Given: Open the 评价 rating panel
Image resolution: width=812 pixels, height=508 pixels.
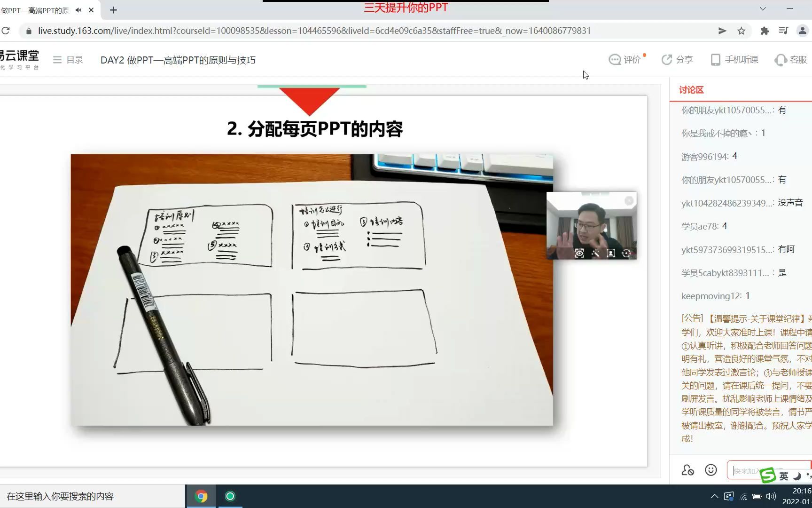Looking at the screenshot, I should click(627, 59).
